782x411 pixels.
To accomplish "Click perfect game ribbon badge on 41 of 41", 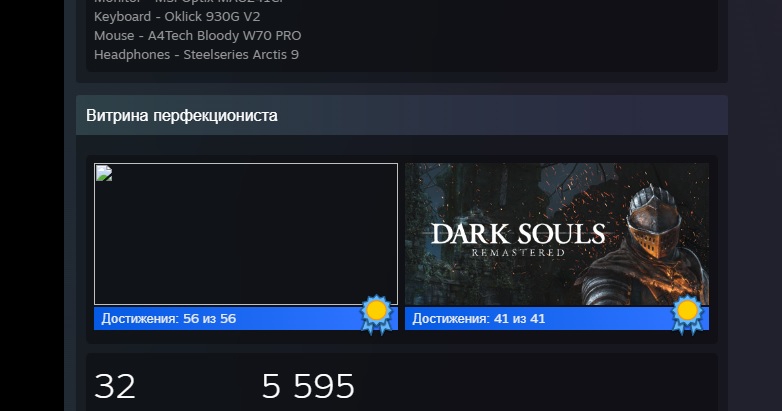I will [687, 314].
